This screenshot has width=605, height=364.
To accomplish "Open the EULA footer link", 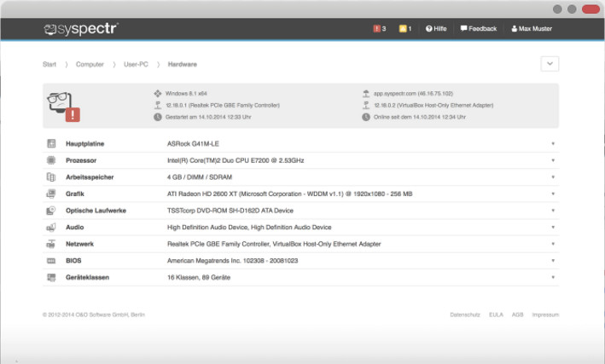I will (x=496, y=315).
